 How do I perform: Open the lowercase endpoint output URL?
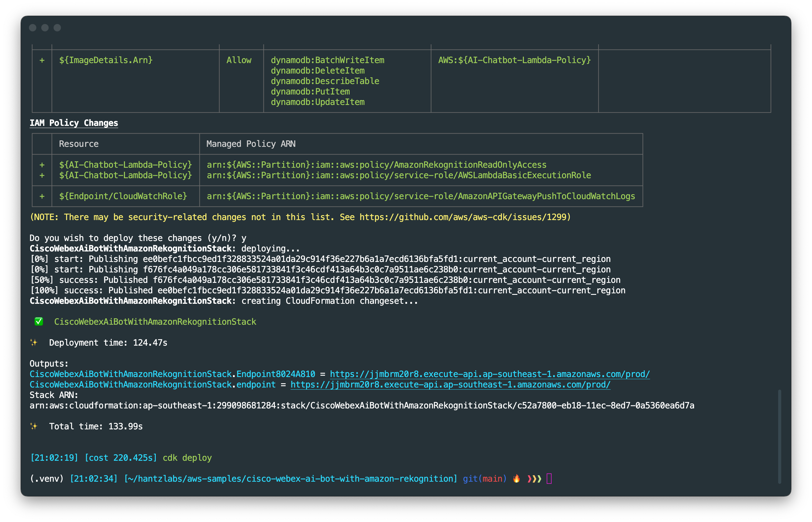450,384
